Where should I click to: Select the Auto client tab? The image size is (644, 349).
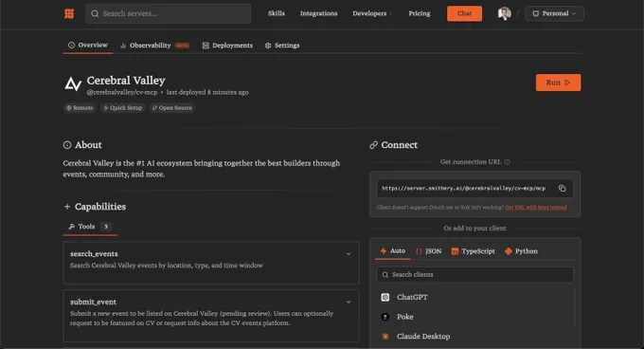(x=393, y=250)
